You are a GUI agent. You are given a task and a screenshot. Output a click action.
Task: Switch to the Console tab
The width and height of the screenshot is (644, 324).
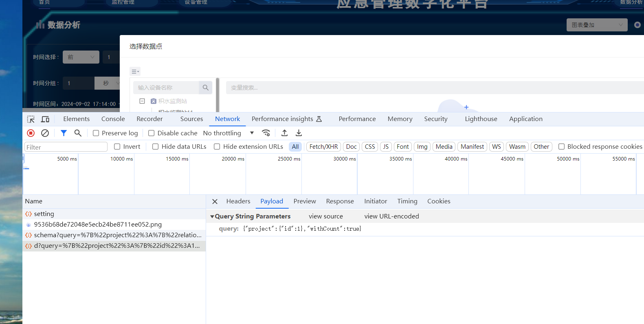[113, 119]
